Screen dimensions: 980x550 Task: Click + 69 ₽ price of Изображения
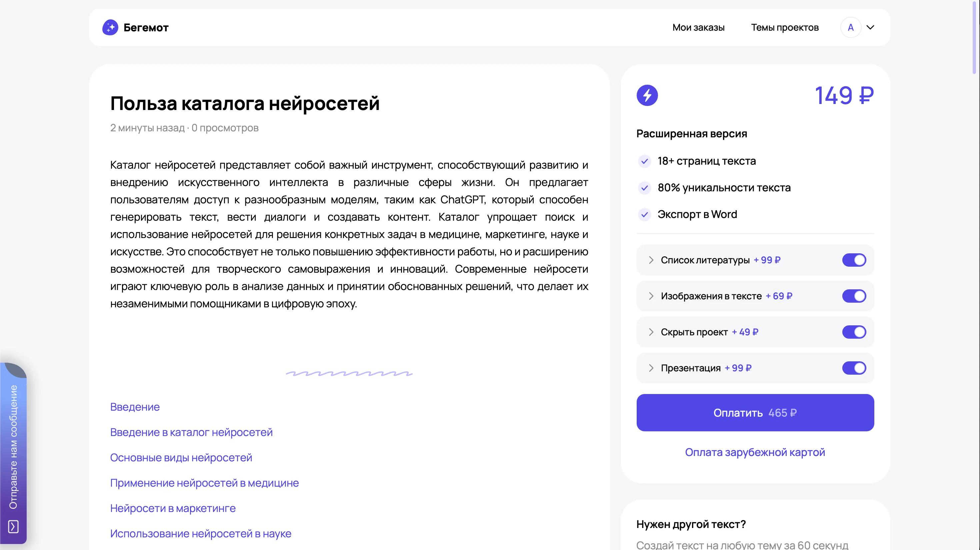point(779,296)
